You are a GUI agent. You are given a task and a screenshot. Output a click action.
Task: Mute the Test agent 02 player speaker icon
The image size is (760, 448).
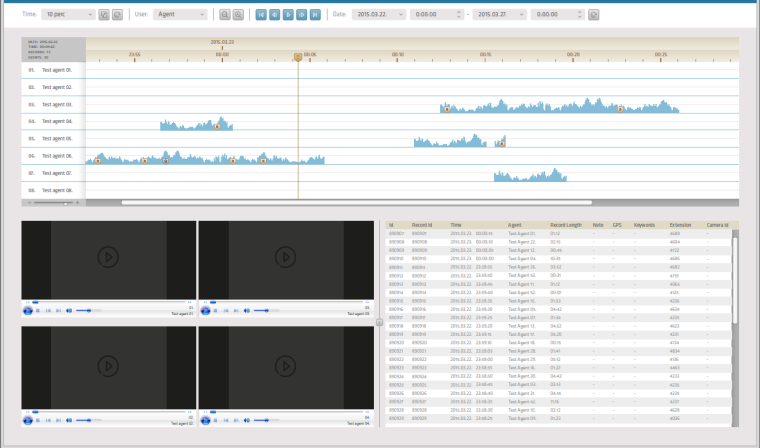69,420
